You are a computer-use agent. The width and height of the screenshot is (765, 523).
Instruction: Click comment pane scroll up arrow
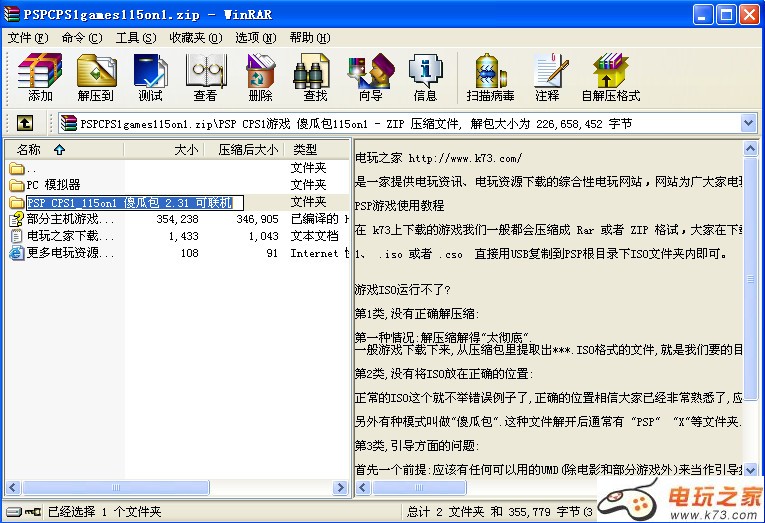[x=750, y=148]
